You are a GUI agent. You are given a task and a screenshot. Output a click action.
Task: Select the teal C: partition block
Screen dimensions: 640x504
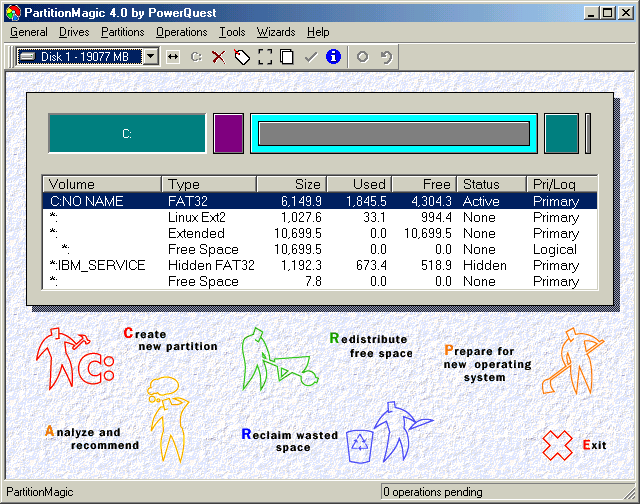pyautogui.click(x=127, y=133)
